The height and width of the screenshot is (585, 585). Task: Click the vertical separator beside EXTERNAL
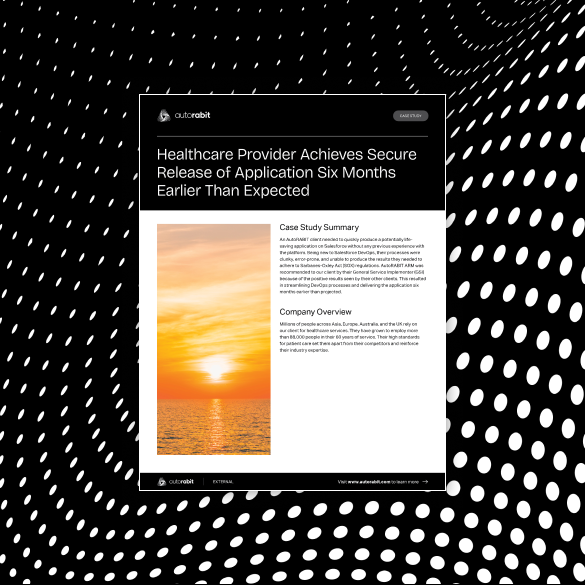(204, 482)
